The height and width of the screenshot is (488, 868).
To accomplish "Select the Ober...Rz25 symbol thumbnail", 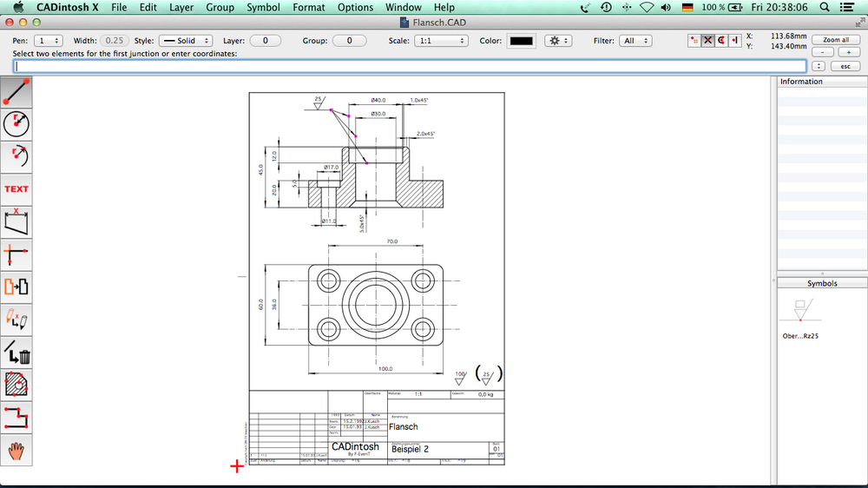I will (800, 312).
